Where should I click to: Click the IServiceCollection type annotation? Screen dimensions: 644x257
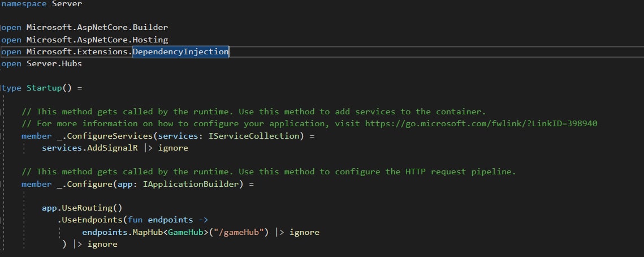point(254,136)
